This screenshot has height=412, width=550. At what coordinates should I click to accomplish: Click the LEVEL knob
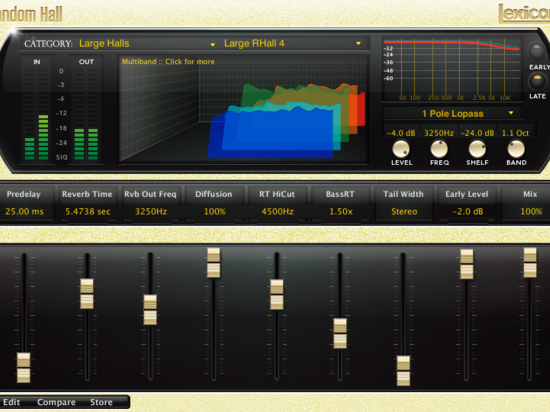401,149
